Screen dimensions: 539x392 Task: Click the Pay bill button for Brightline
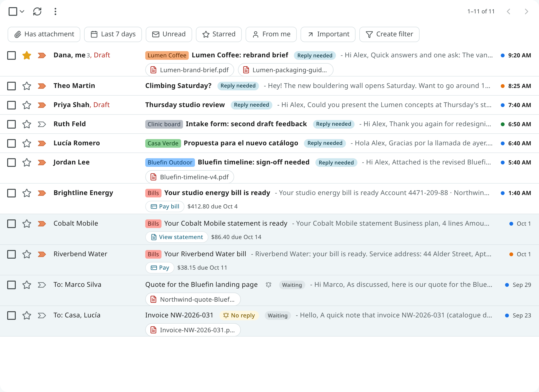(165, 206)
